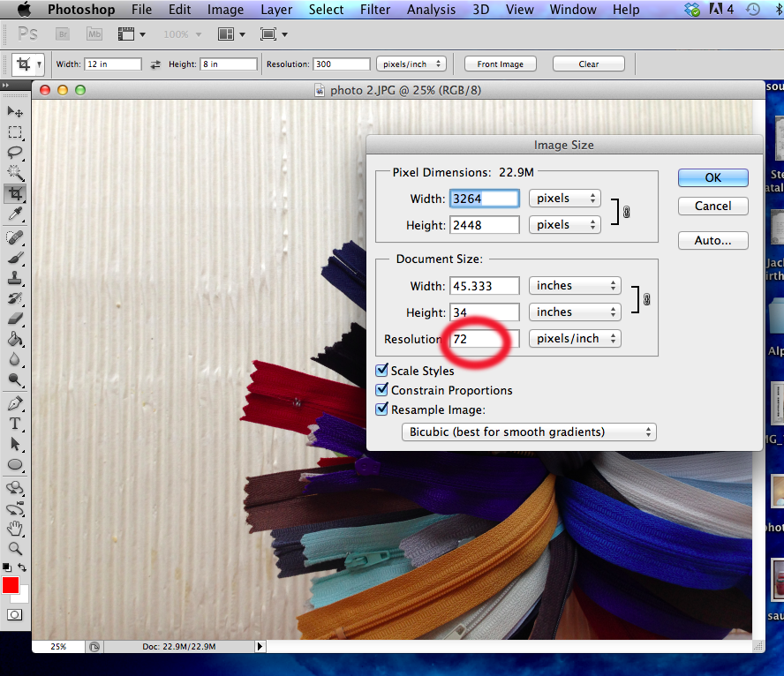Viewport: 784px width, 676px height.
Task: Open the Document Size width inches dropdown
Action: tap(575, 286)
